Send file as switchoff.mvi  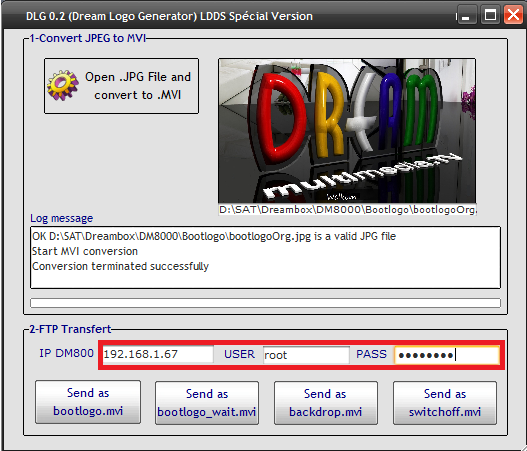(x=445, y=403)
